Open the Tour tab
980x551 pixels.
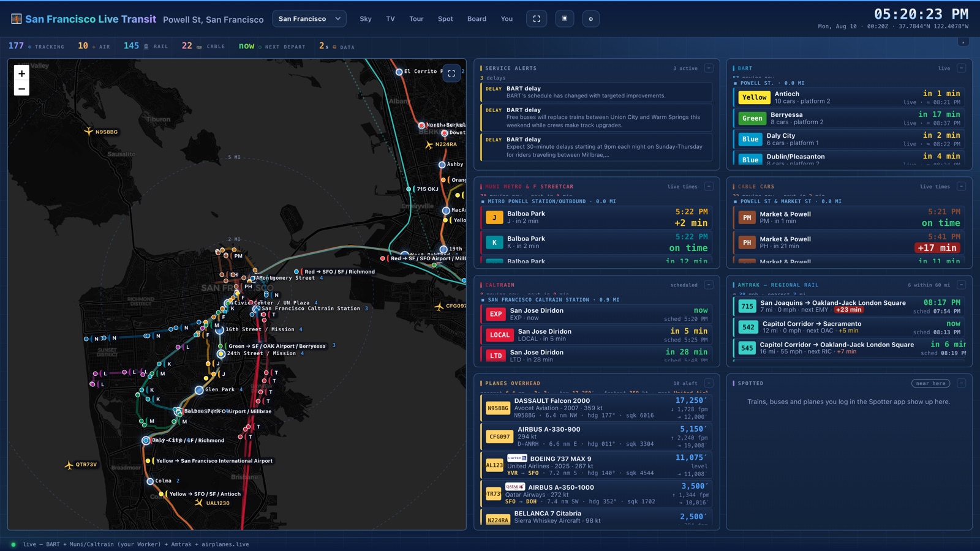tap(417, 19)
